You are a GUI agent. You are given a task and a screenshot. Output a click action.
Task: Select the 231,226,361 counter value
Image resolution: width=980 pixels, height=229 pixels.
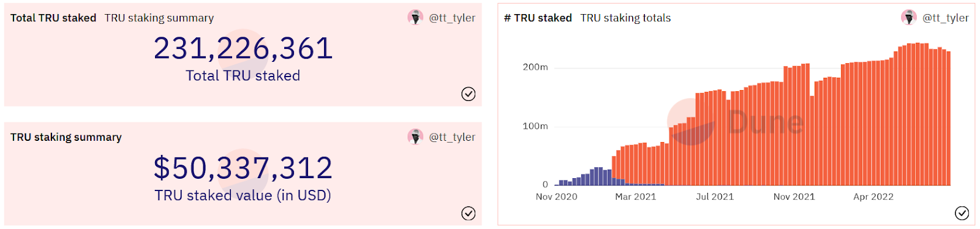pyautogui.click(x=243, y=48)
